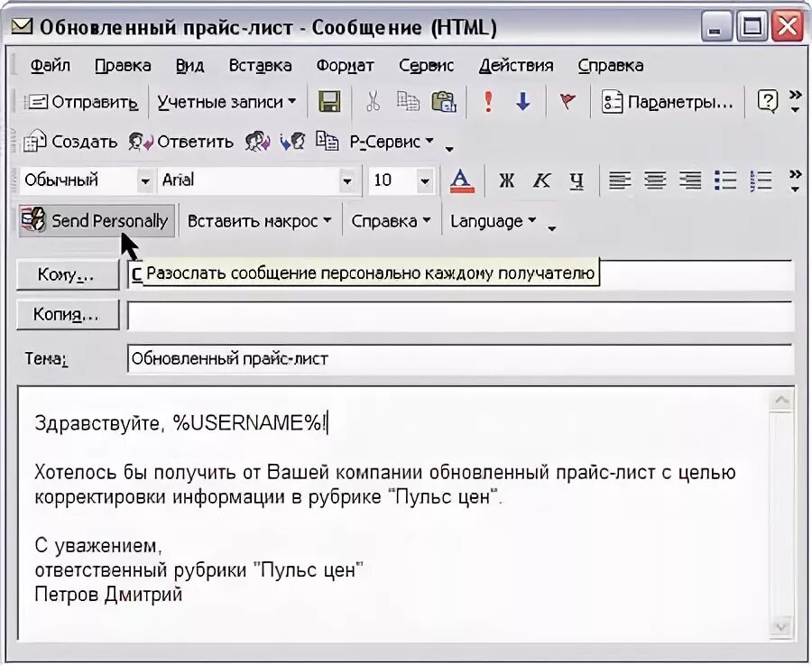Click the red follow-up flag icon
The height and width of the screenshot is (666, 812).
coord(567,101)
